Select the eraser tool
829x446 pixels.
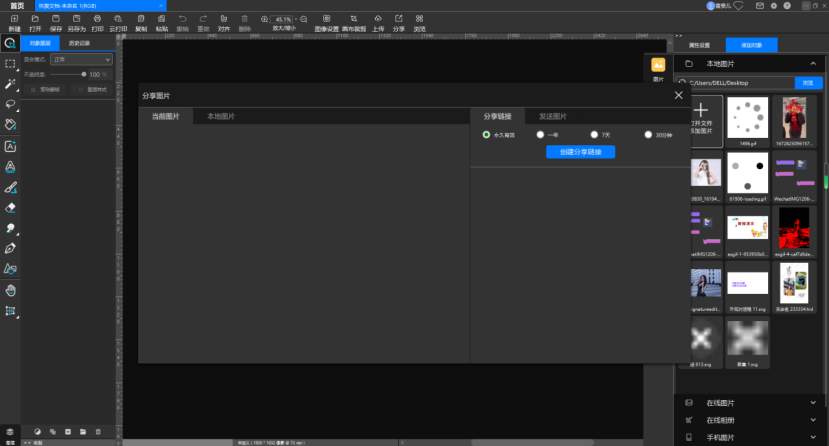point(10,208)
